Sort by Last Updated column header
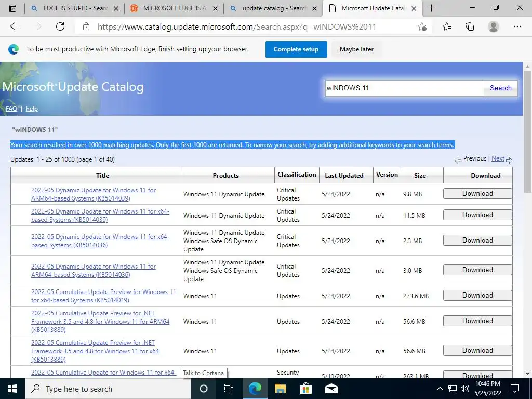This screenshot has height=399, width=532. coord(344,176)
